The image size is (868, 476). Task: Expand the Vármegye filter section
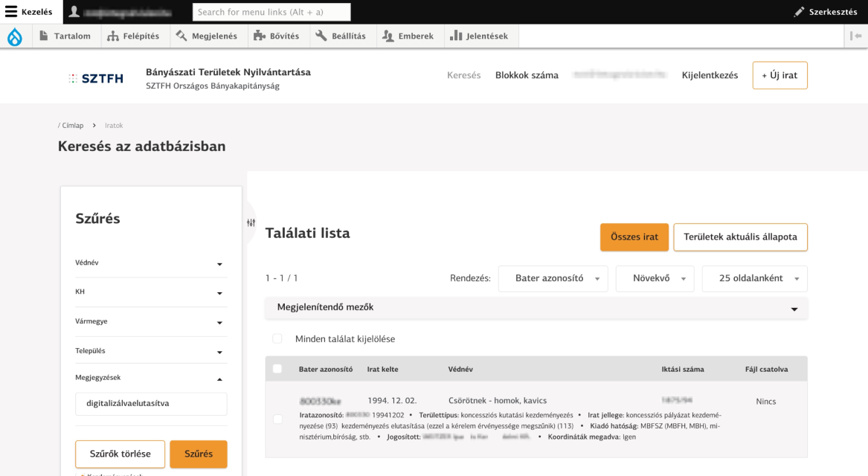151,322
